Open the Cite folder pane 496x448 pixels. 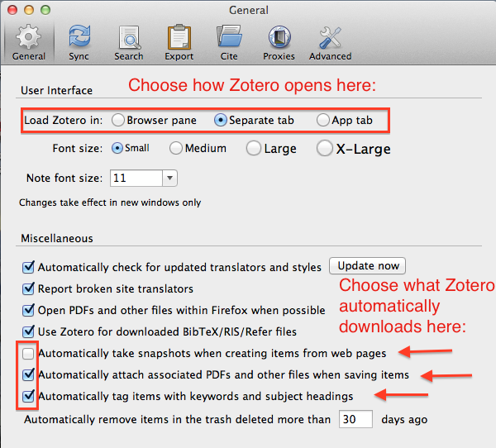click(229, 43)
